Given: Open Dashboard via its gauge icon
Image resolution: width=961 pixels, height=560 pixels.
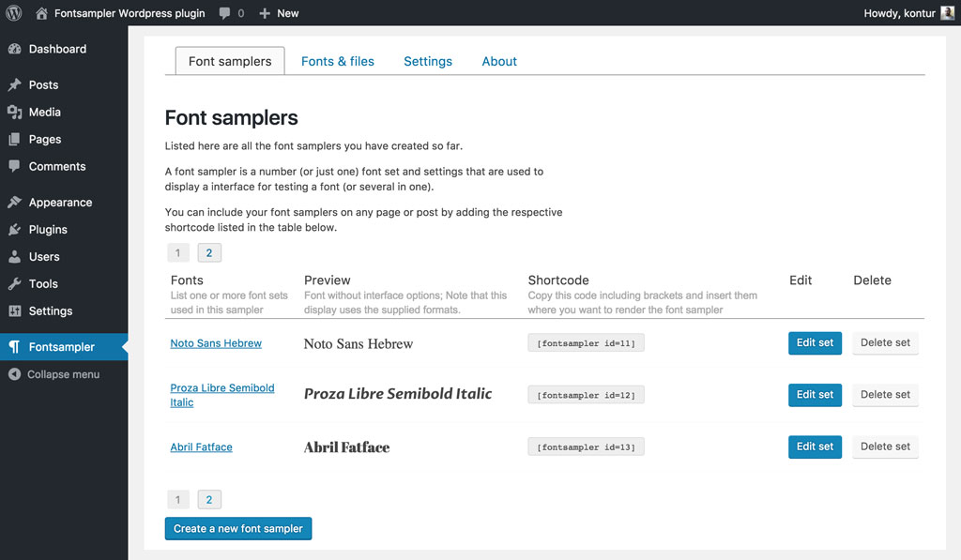Looking at the screenshot, I should click(14, 49).
